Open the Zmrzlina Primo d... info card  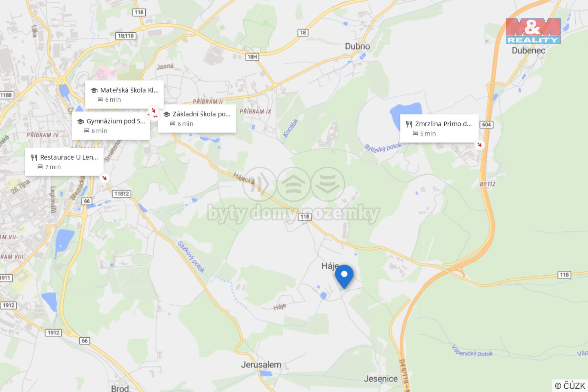click(x=439, y=128)
